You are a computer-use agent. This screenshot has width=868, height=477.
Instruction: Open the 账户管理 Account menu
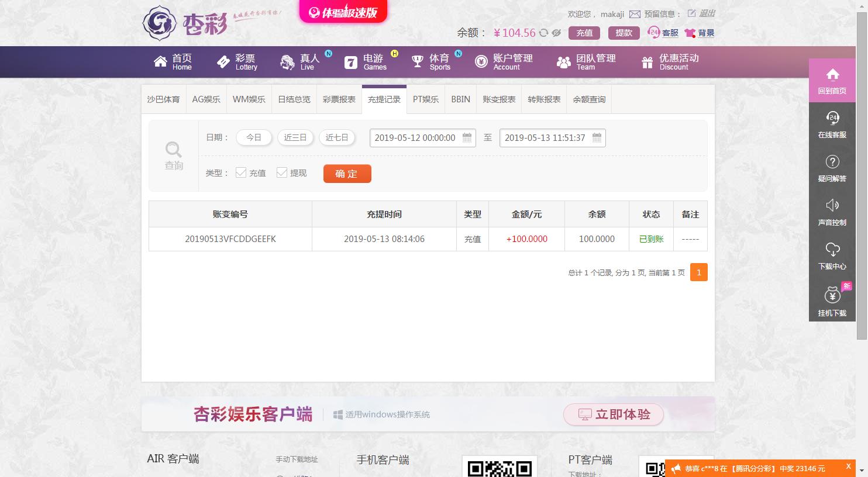[504, 61]
